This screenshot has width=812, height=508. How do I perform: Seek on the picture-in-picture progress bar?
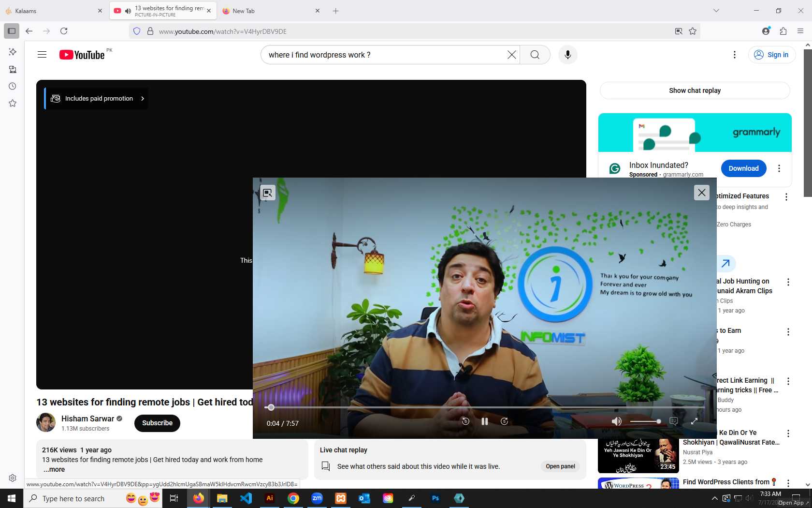pyautogui.click(x=484, y=407)
